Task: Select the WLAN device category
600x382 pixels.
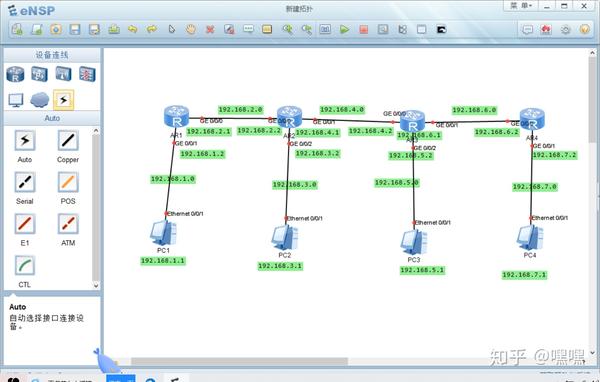Action: tap(63, 74)
